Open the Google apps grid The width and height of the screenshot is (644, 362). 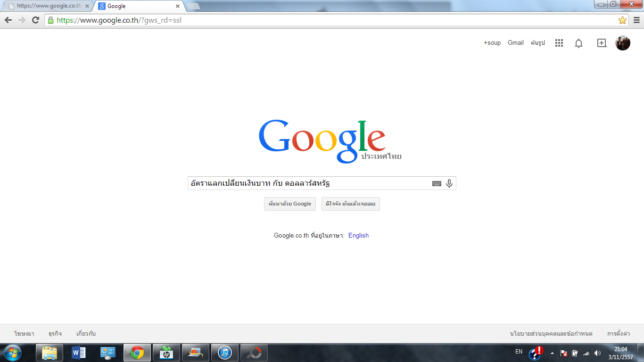(559, 43)
